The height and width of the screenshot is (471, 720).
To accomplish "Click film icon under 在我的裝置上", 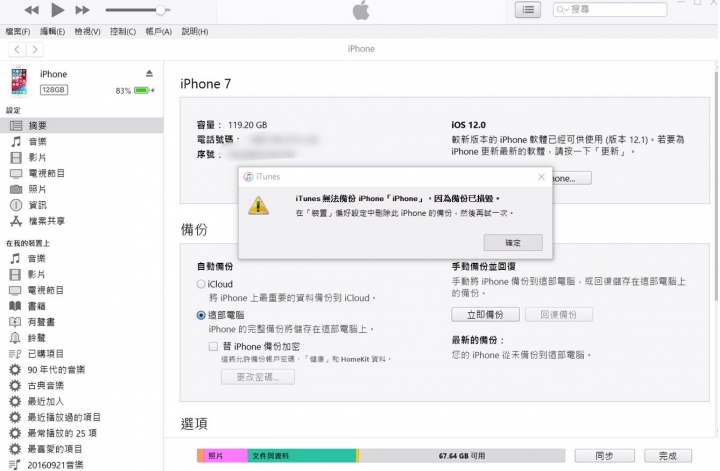I will (15, 275).
